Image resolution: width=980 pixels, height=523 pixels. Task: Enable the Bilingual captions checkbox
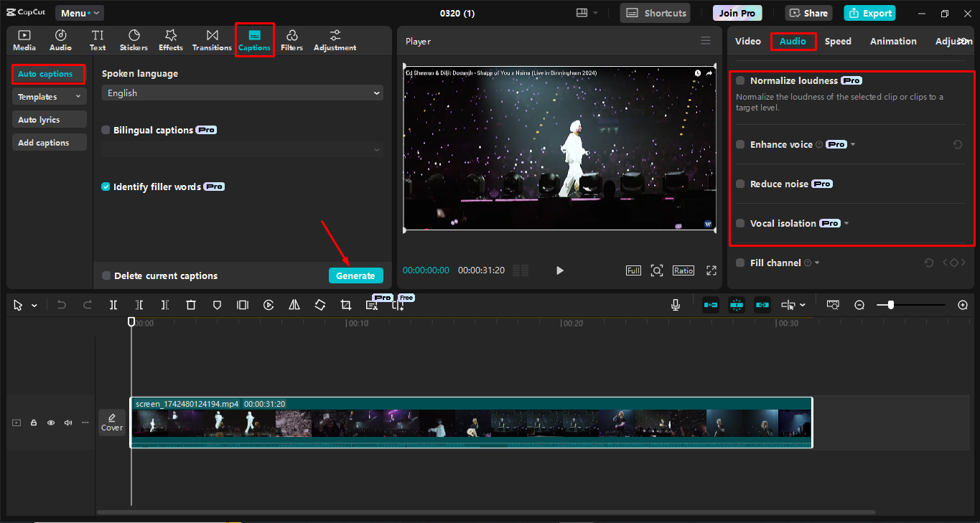[106, 130]
